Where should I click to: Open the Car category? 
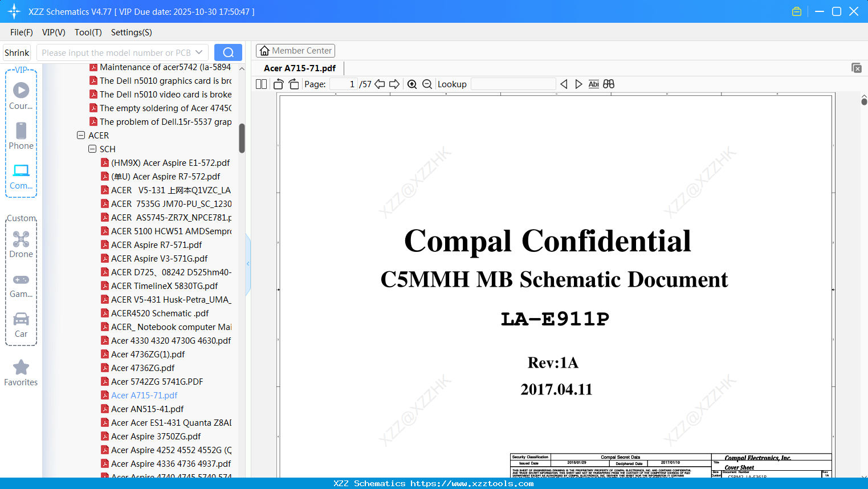click(x=21, y=319)
